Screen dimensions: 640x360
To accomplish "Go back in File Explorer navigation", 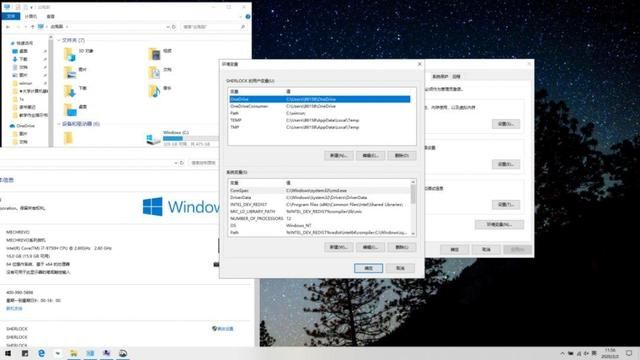I will pos(8,27).
